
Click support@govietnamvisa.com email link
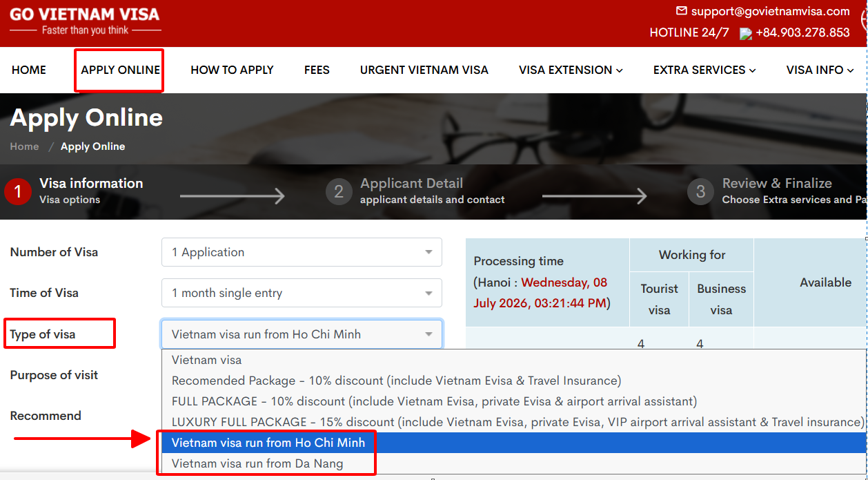tap(770, 11)
